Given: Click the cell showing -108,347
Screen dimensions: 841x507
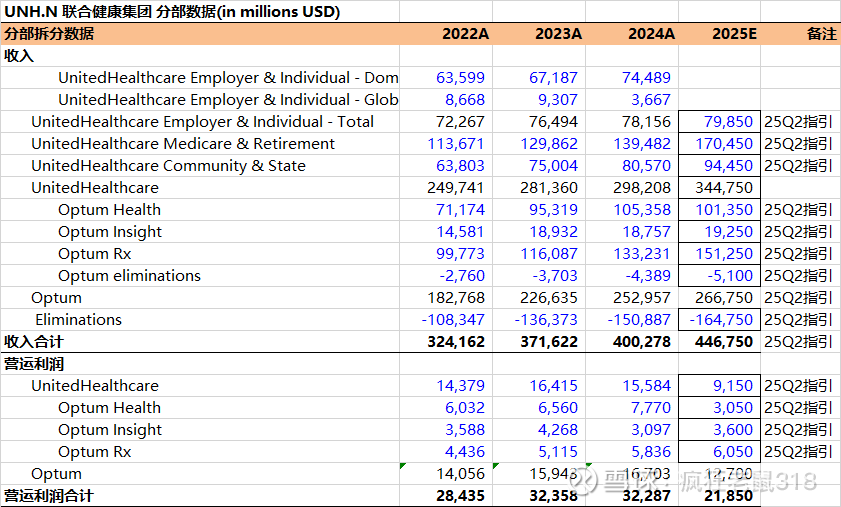Looking at the screenshot, I should click(x=453, y=320).
